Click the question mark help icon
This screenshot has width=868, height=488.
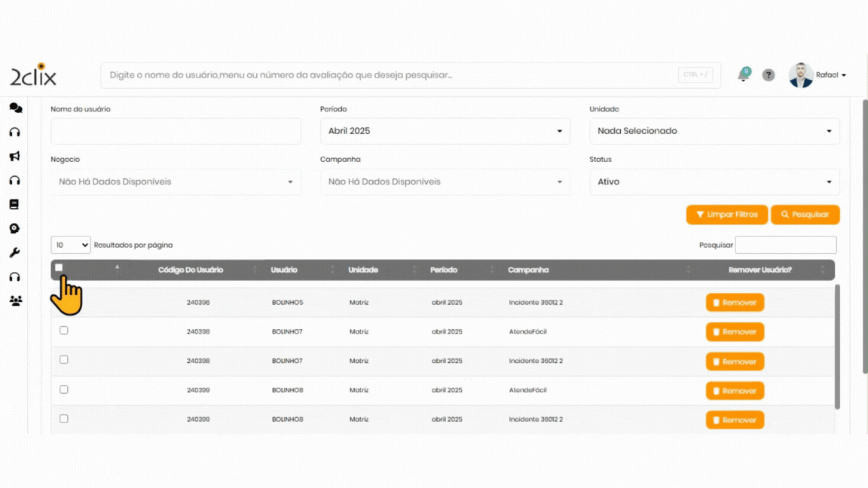[769, 75]
